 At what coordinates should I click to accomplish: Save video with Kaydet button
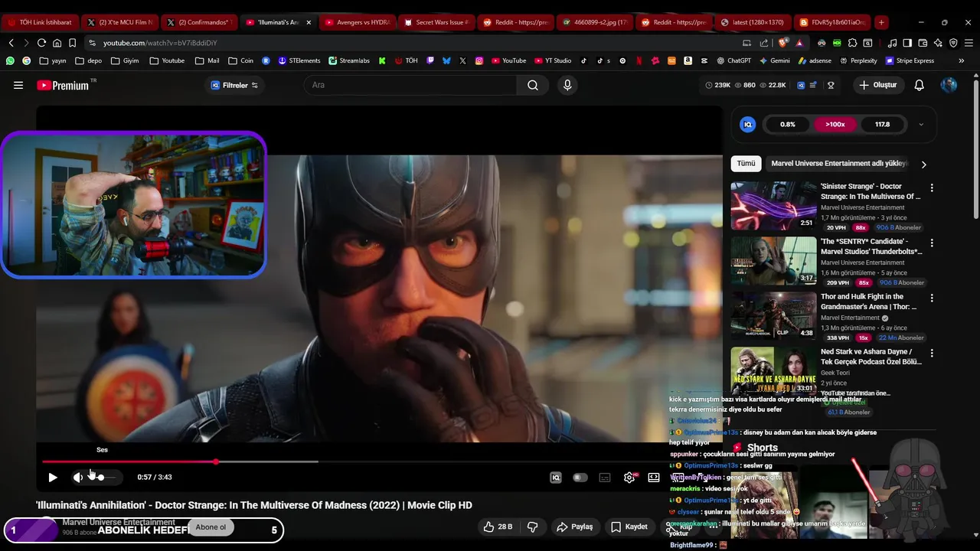tap(629, 527)
